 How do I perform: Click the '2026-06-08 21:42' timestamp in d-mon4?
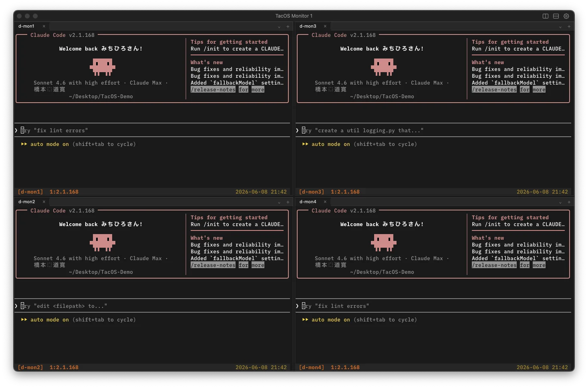tap(542, 368)
